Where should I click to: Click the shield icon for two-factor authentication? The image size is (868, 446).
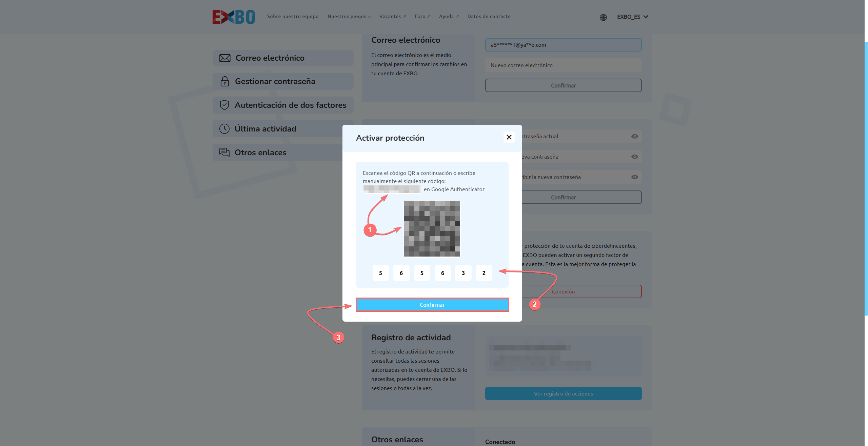pyautogui.click(x=224, y=105)
